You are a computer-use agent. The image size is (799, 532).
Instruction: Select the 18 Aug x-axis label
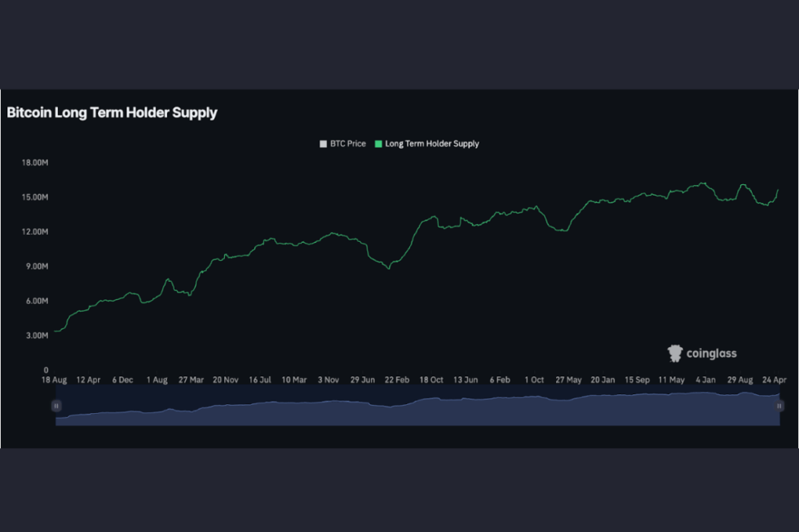[55, 380]
